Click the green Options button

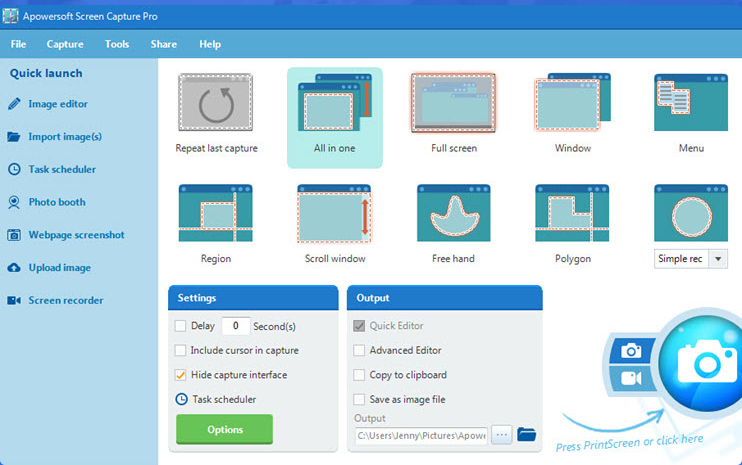[x=225, y=430]
